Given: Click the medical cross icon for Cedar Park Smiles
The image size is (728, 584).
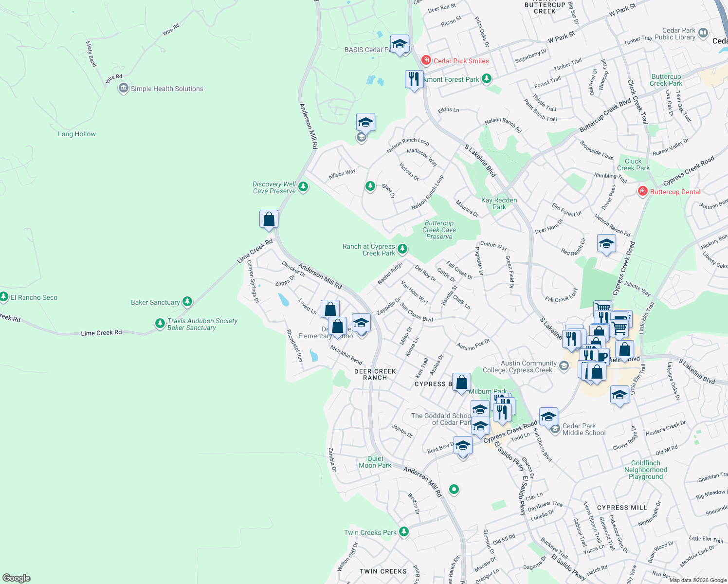Looking at the screenshot, I should [x=426, y=59].
